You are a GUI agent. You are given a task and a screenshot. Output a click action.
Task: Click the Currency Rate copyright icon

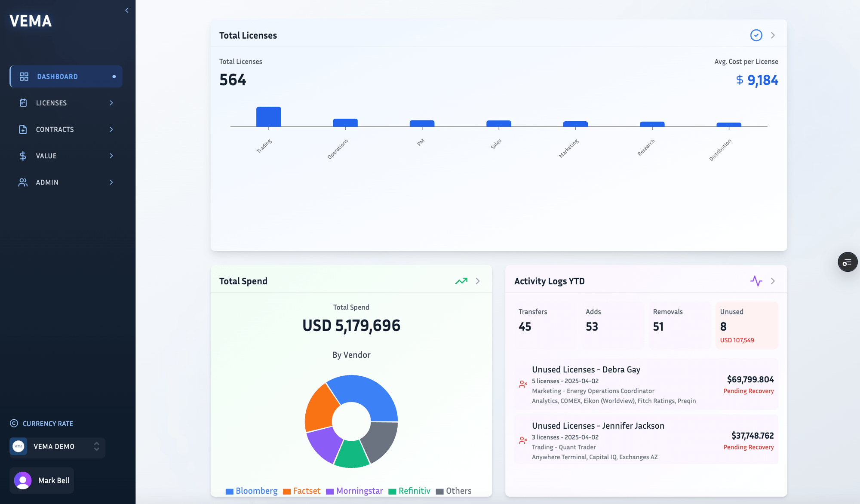point(14,424)
